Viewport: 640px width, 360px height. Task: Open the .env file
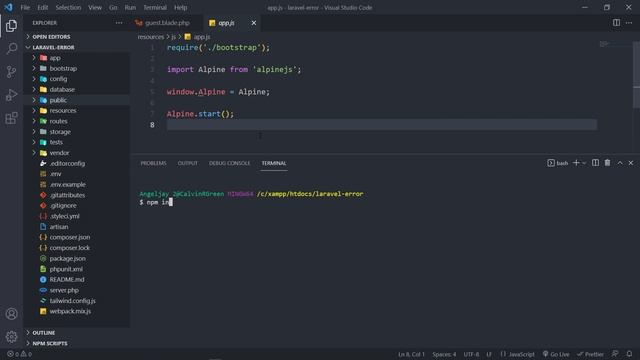click(x=77, y=174)
